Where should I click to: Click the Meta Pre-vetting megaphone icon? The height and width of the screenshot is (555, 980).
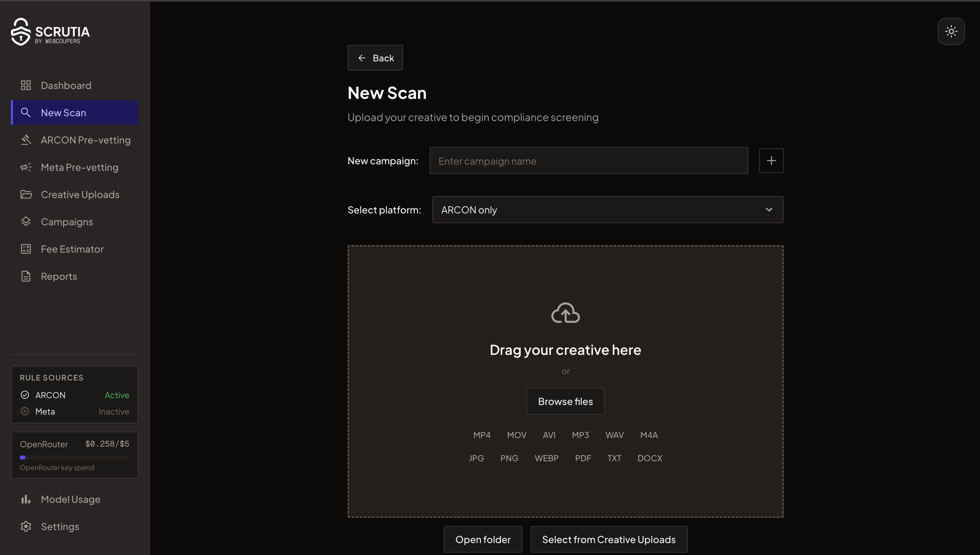pos(26,167)
